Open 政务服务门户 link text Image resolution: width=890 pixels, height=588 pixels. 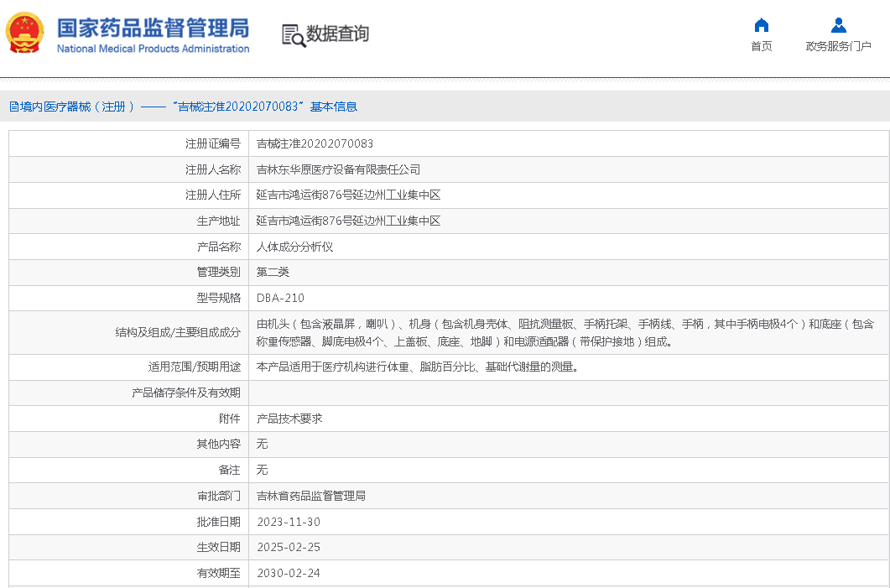coord(838,46)
